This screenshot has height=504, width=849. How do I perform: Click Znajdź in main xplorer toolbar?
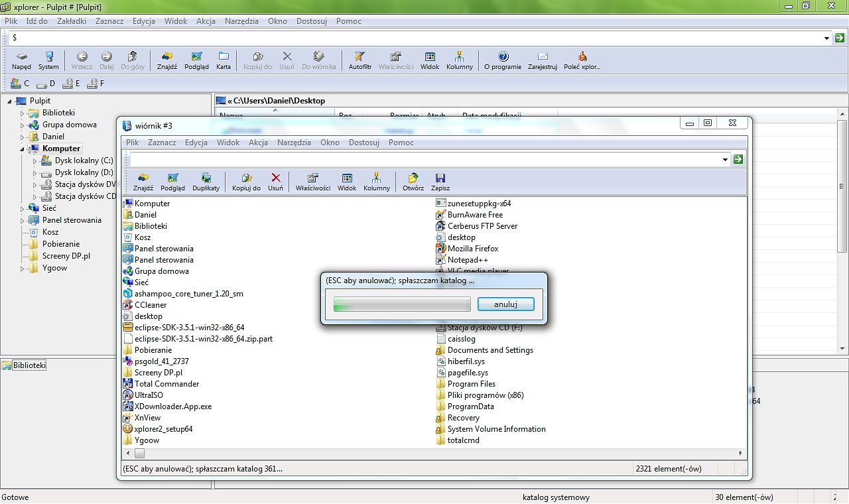coord(167,61)
